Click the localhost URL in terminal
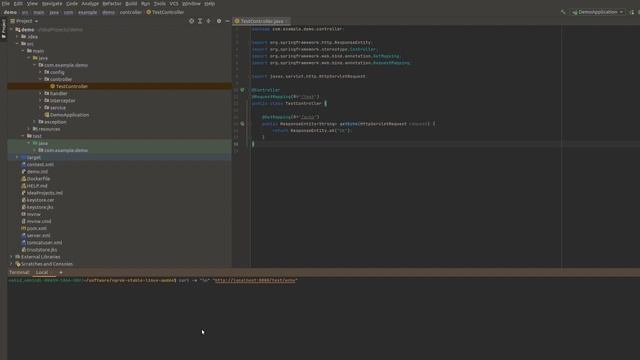The height and width of the screenshot is (360, 640). 256,280
